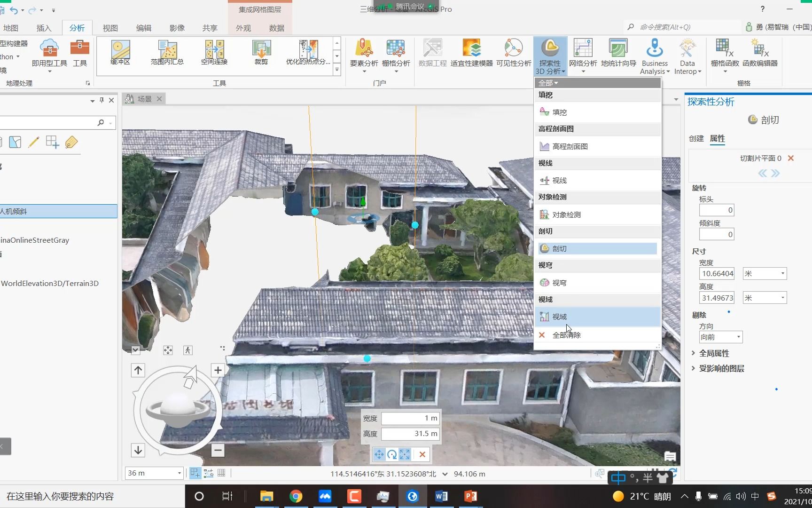812x508 pixels.
Task: Open Ready To Use tools (即用型工具)
Action: pos(49,56)
